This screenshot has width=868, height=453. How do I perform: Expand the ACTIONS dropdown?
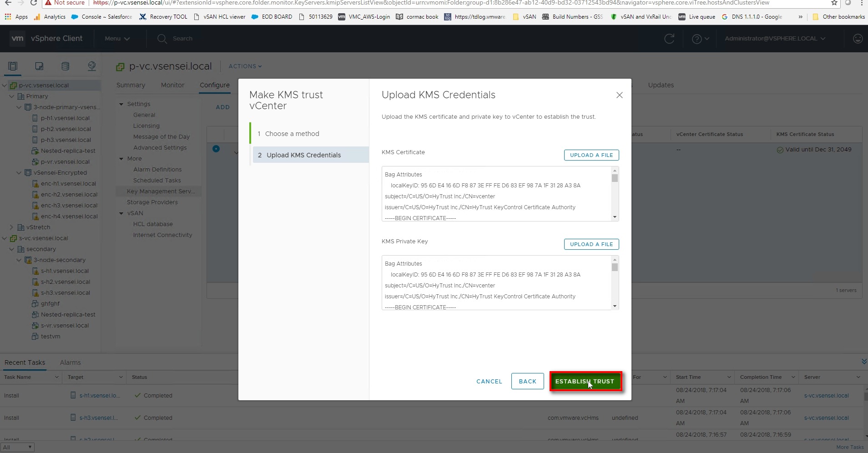[245, 66]
